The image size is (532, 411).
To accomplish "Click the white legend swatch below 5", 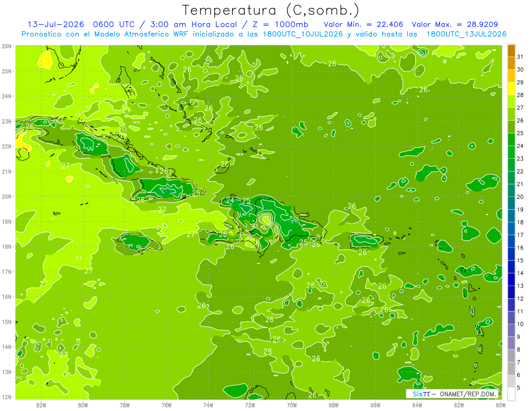I will (511, 394).
